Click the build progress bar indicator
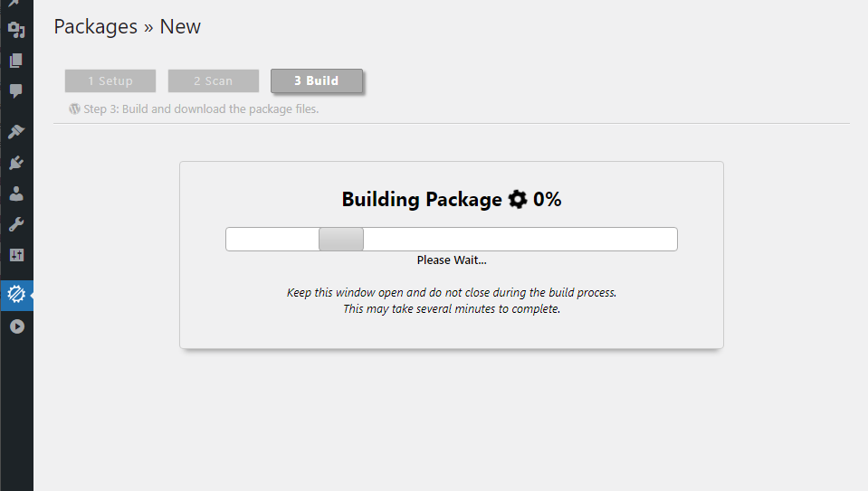The image size is (868, 491). pyautogui.click(x=341, y=240)
